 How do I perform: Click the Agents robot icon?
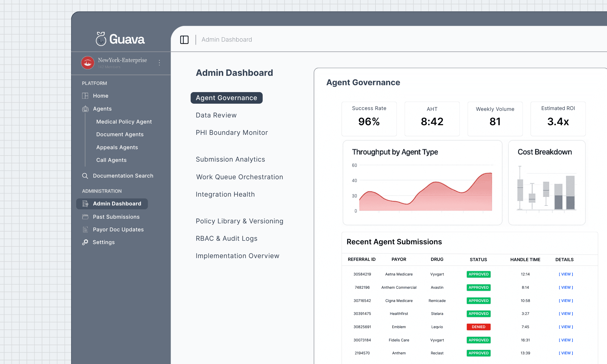pos(85,109)
